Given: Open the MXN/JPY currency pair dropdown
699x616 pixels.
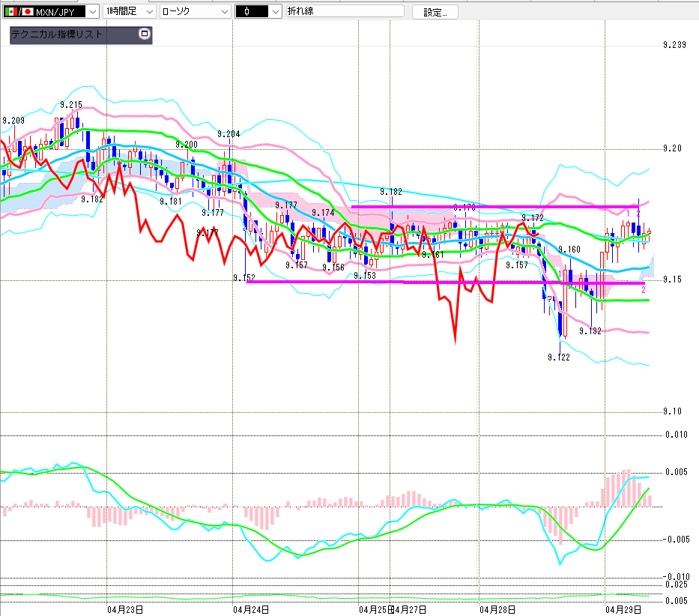Looking at the screenshot, I should pos(91,11).
